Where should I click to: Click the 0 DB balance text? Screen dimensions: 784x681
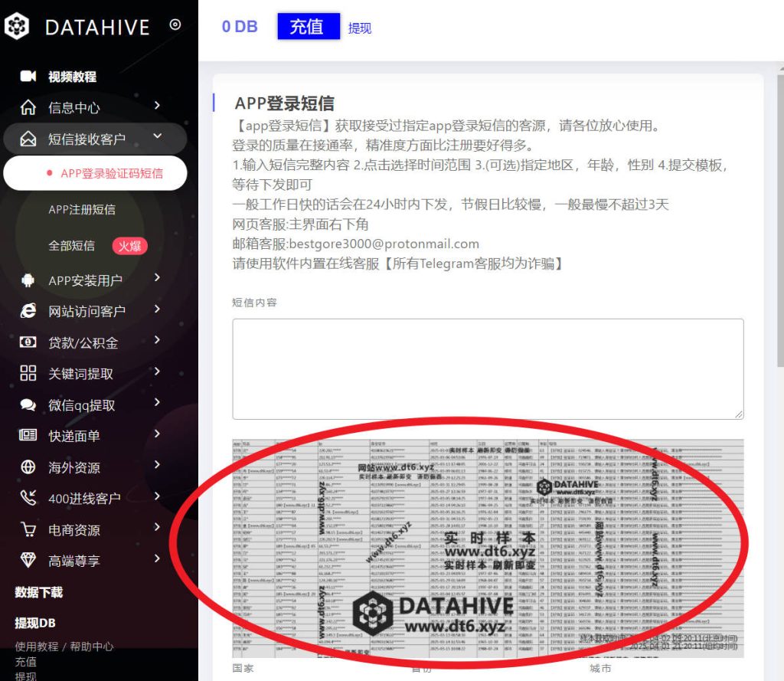[x=240, y=27]
